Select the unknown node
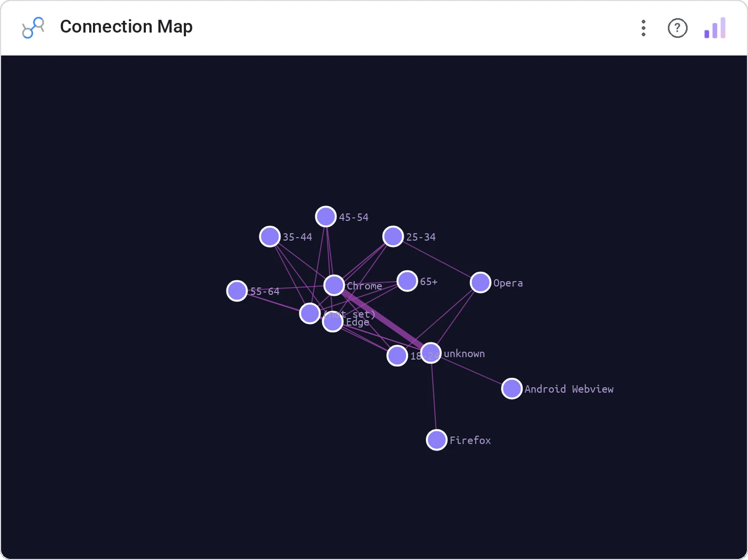 click(431, 353)
